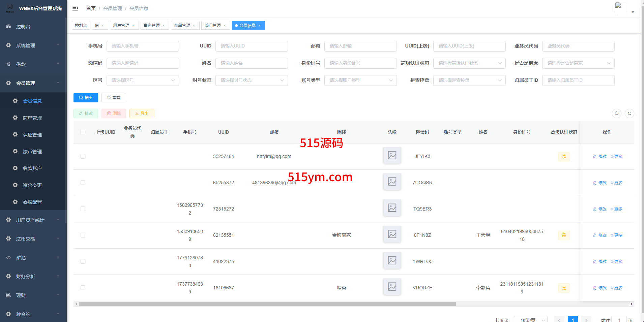This screenshot has height=322, width=644.
Task: Click edit 修改 icon for the JFYIK3 row
Action: coord(599,157)
